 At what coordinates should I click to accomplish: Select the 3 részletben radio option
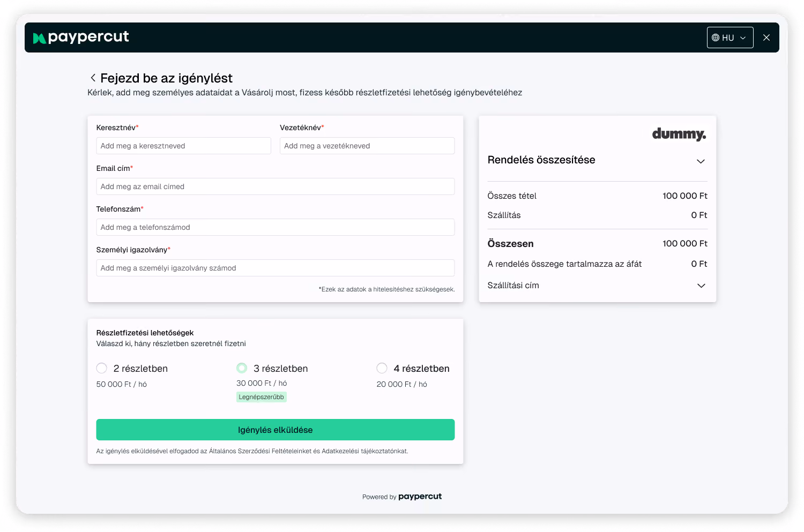[x=242, y=368]
